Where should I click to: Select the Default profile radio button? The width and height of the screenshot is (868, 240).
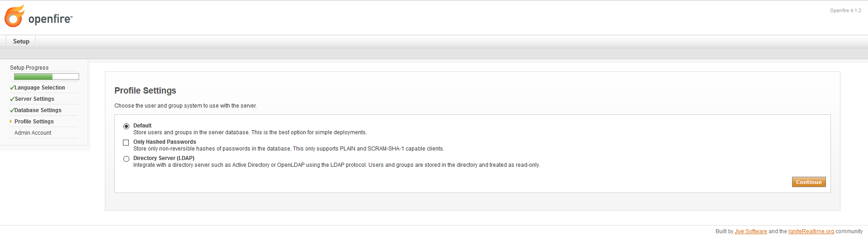pyautogui.click(x=127, y=126)
